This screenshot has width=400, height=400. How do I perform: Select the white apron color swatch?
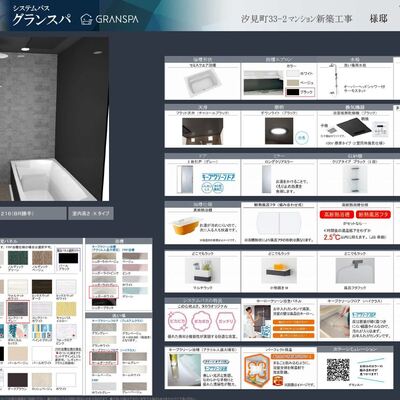(x=293, y=73)
